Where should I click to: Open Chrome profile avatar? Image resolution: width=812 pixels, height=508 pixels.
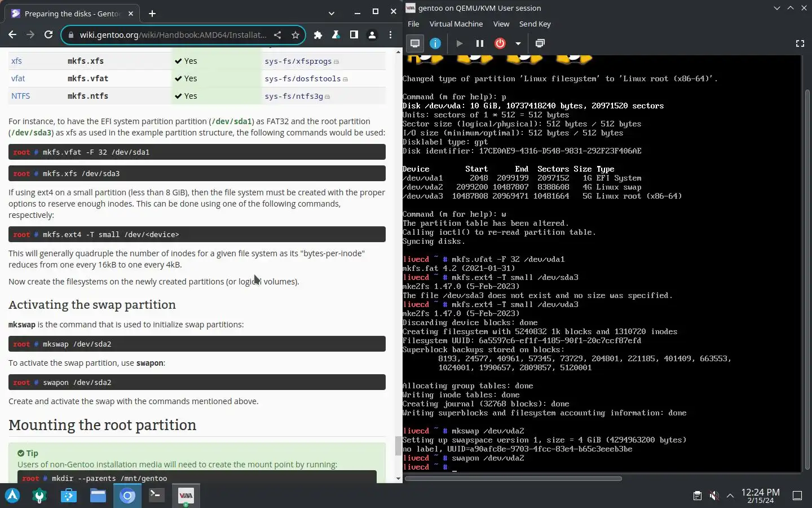372,35
